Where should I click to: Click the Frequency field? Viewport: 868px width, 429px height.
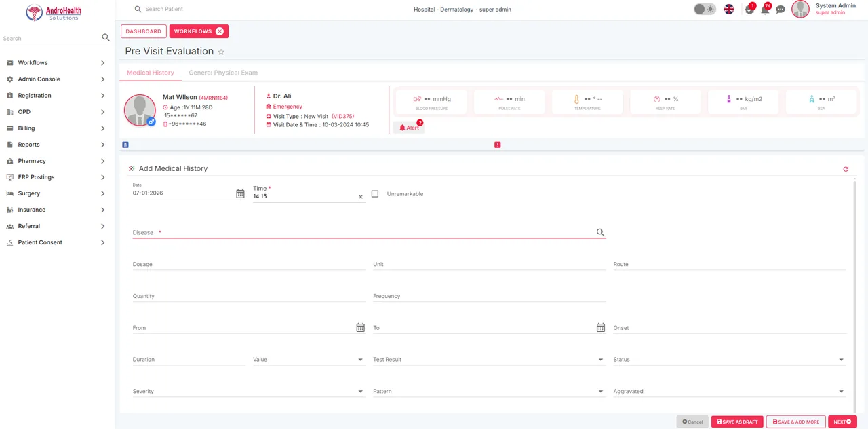pos(489,296)
